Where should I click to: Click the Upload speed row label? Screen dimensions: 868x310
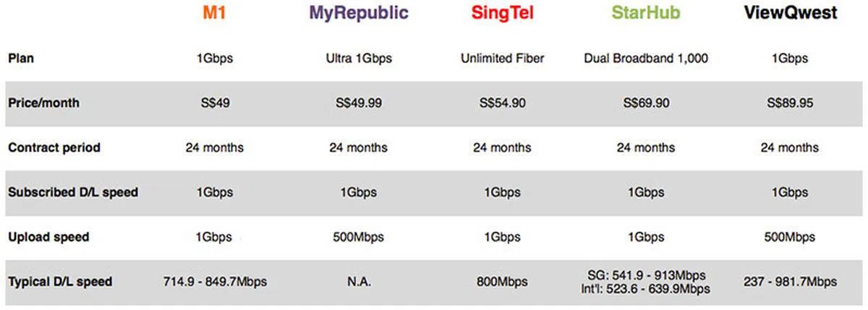click(50, 237)
